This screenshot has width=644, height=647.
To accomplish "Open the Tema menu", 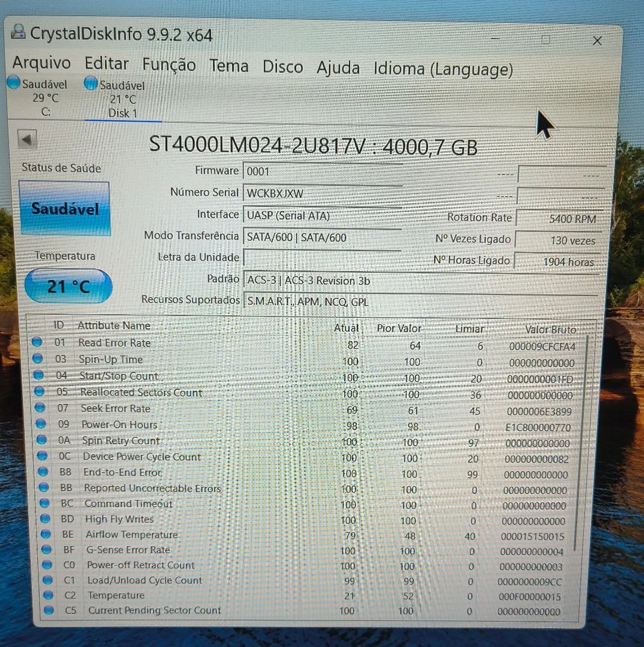I will (x=229, y=66).
